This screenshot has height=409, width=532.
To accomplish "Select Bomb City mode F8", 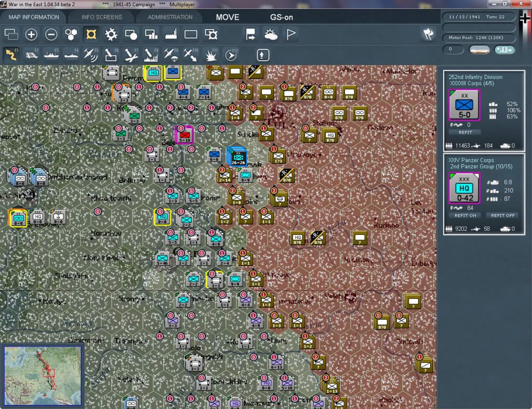I will [151, 55].
